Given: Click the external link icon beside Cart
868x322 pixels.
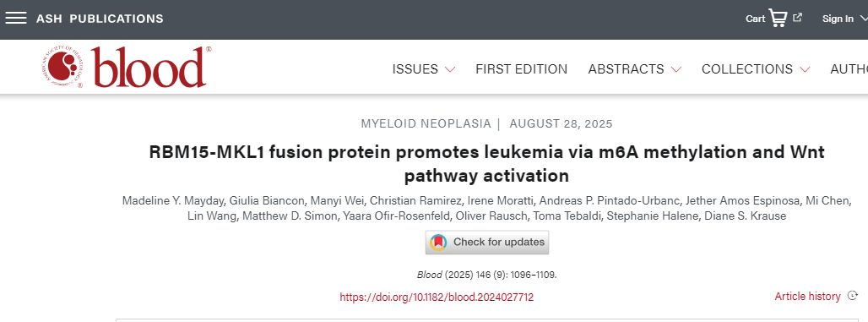Looking at the screenshot, I should coord(798,17).
